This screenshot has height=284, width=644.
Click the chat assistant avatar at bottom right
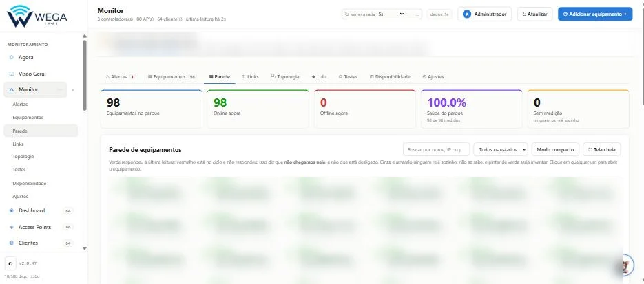coord(627,266)
